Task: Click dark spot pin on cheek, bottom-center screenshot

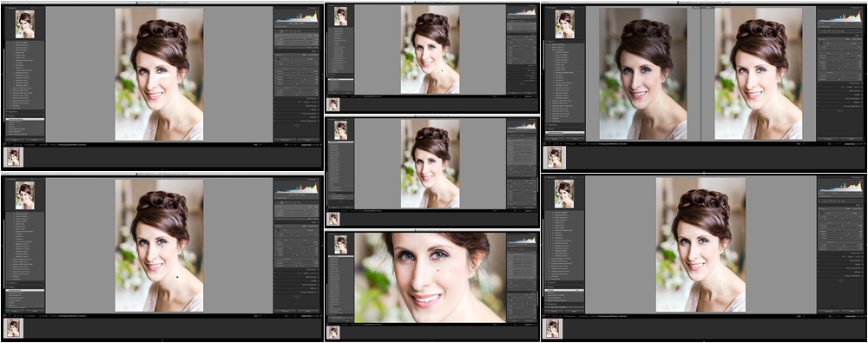Action: click(x=437, y=270)
